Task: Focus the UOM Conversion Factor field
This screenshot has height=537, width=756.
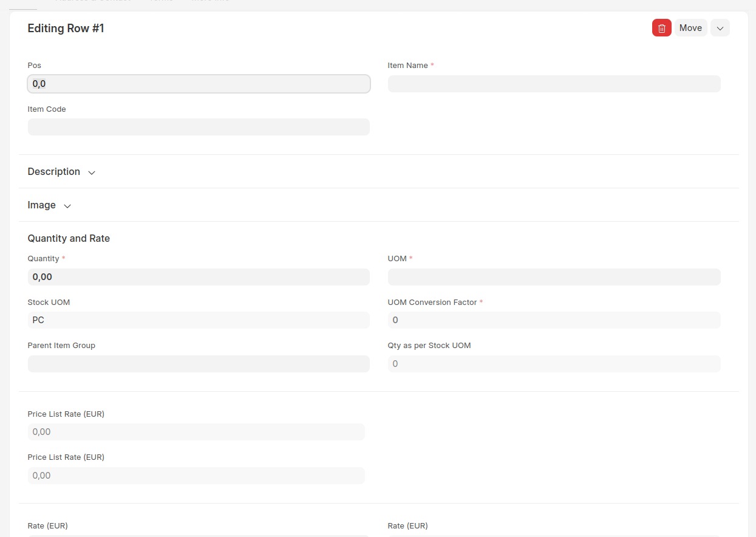Action: (554, 320)
